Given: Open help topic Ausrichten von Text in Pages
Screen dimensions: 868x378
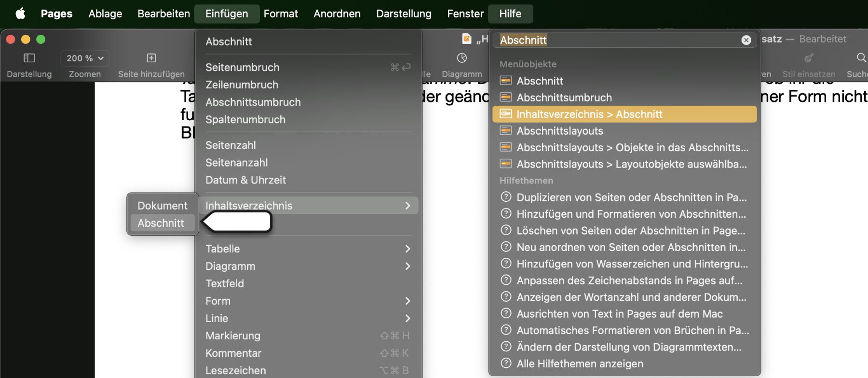Looking at the screenshot, I should point(619,314).
